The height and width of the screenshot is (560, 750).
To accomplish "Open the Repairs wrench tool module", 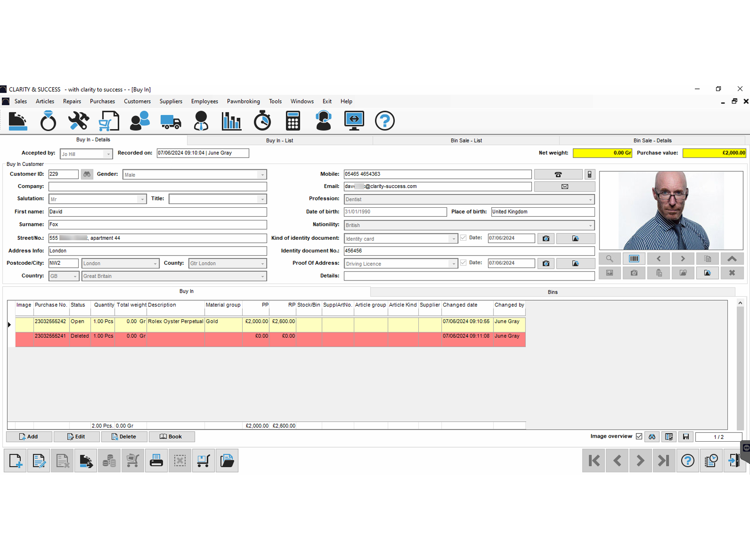I will coord(78,121).
